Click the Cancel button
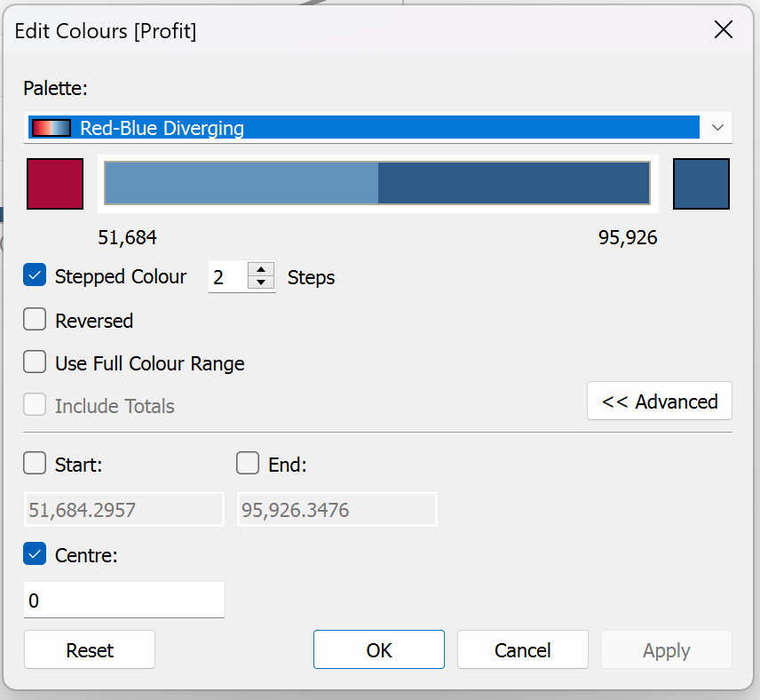Image resolution: width=760 pixels, height=700 pixels. point(522,650)
